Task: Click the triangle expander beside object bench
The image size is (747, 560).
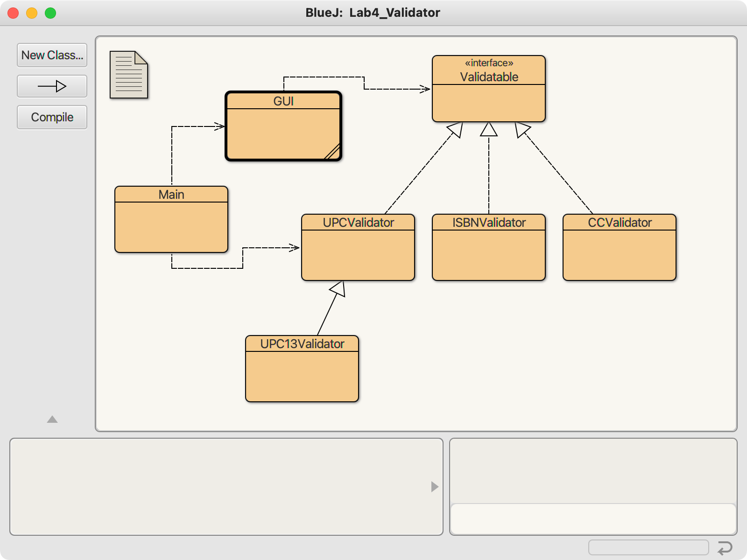Action: tap(435, 487)
